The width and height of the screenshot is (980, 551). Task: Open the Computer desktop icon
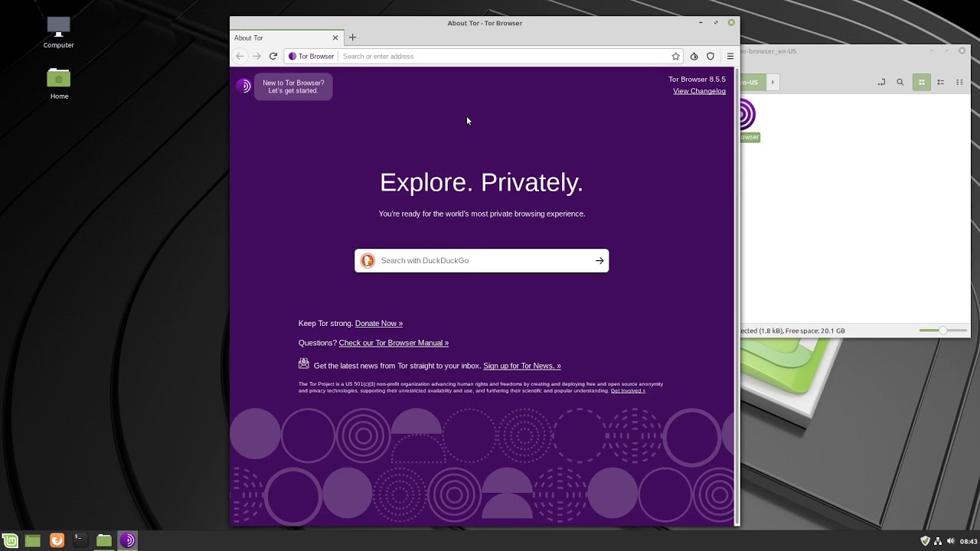click(x=59, y=33)
